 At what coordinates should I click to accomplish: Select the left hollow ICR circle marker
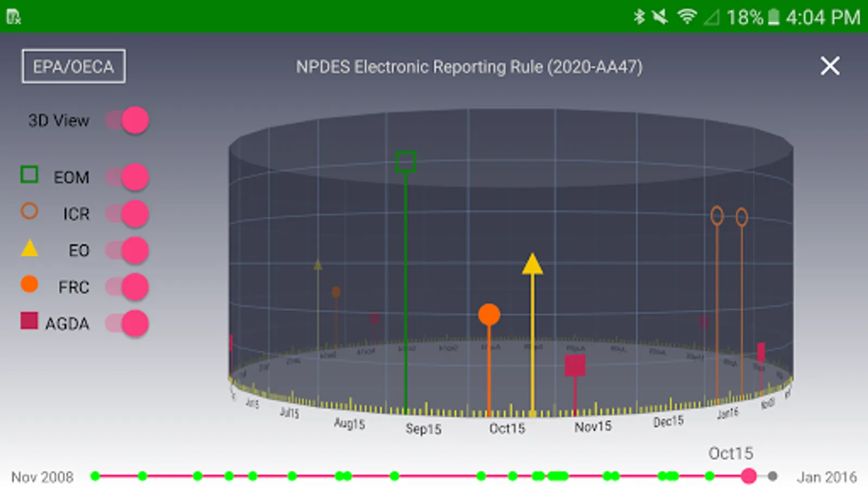coord(717,216)
